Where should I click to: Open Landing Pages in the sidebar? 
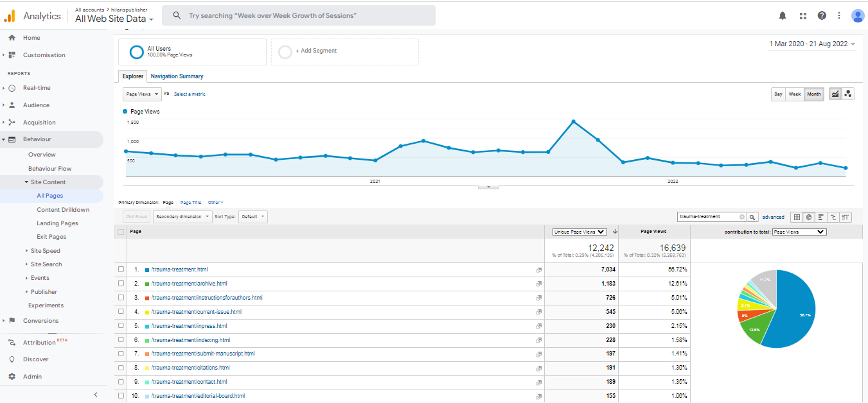(57, 223)
